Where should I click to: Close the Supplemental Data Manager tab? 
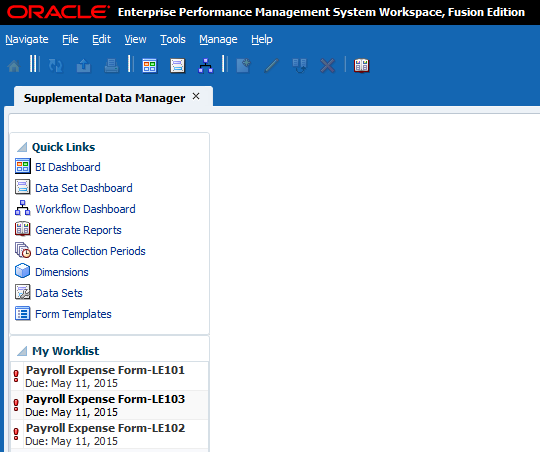click(196, 96)
